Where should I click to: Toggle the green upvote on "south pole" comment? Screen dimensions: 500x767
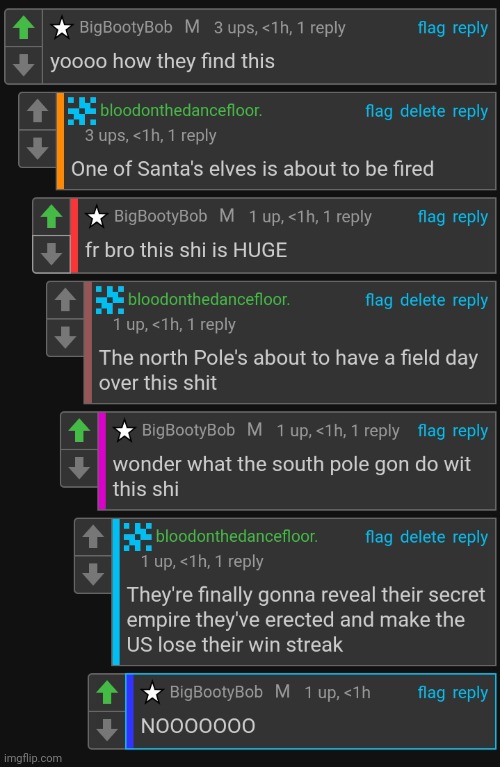(x=79, y=431)
